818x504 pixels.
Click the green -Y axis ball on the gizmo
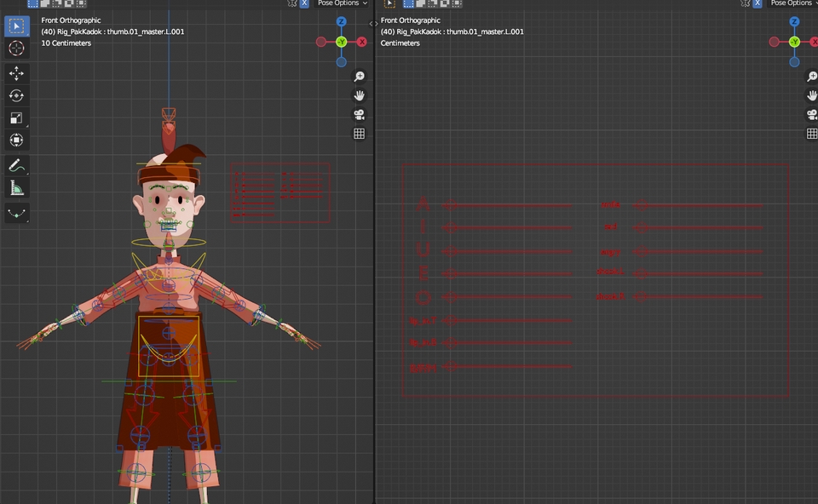click(340, 41)
